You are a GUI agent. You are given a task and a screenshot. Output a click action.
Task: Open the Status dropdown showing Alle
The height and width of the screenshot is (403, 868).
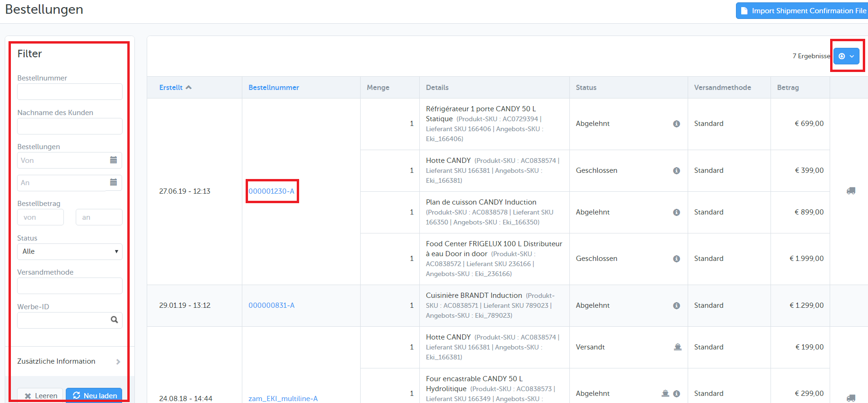pos(70,251)
